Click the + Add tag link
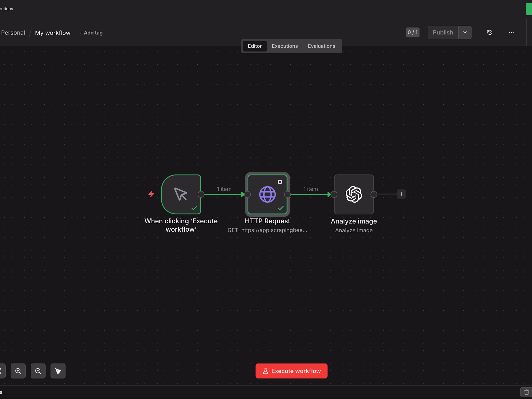 (91, 33)
